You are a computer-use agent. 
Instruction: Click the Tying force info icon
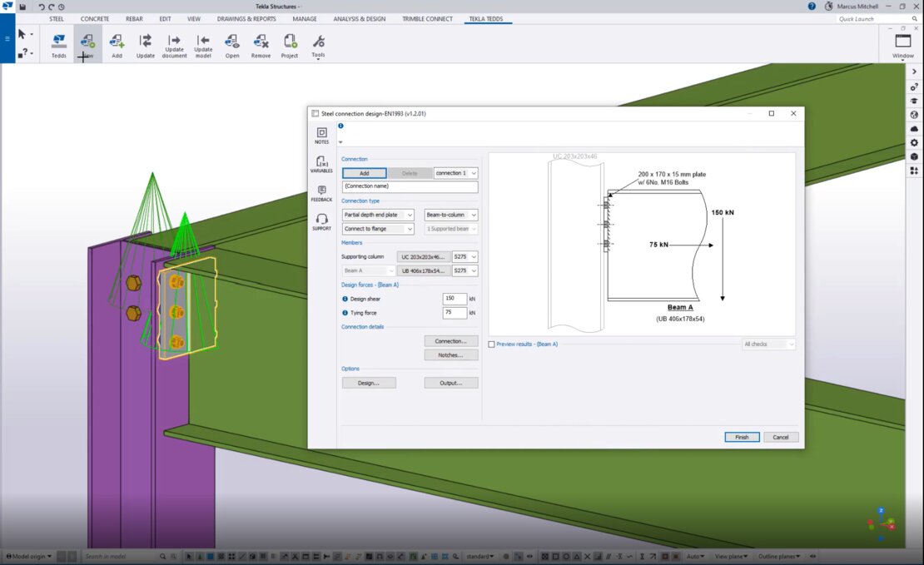coord(345,313)
